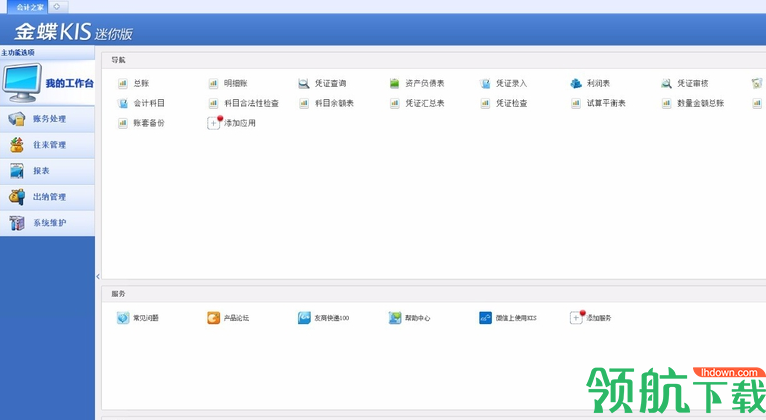Image resolution: width=766 pixels, height=420 pixels.
Task: Open a new tab next to 会计之家
Action: 57,7
